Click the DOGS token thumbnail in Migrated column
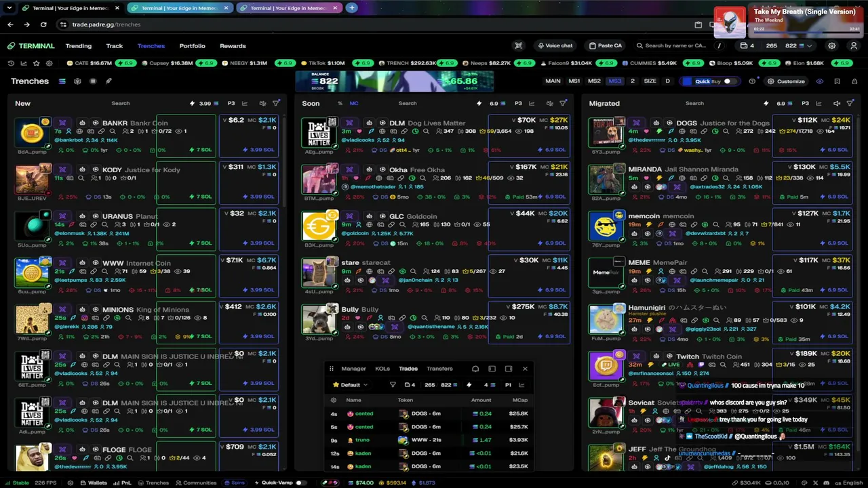Image resolution: width=868 pixels, height=488 pixels. 606,132
